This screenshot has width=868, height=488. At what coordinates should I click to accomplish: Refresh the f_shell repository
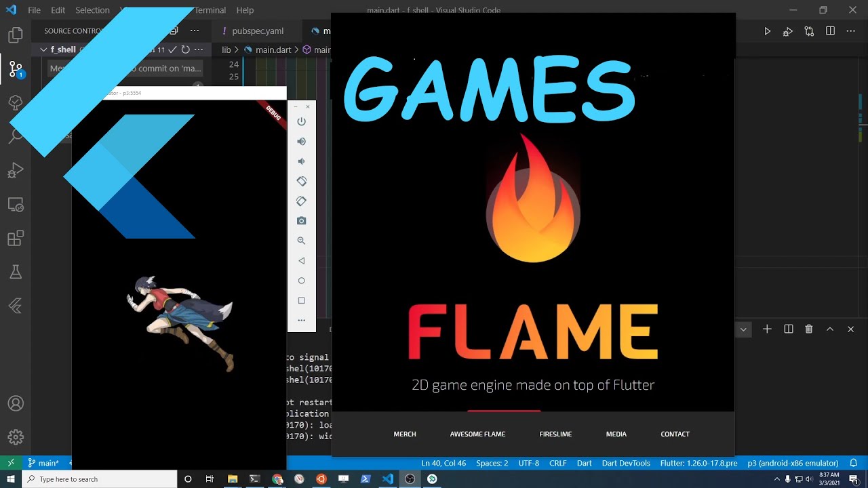click(185, 49)
